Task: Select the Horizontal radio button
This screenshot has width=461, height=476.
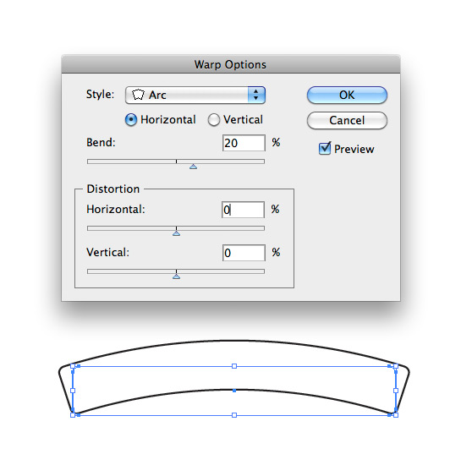Action: click(x=131, y=119)
